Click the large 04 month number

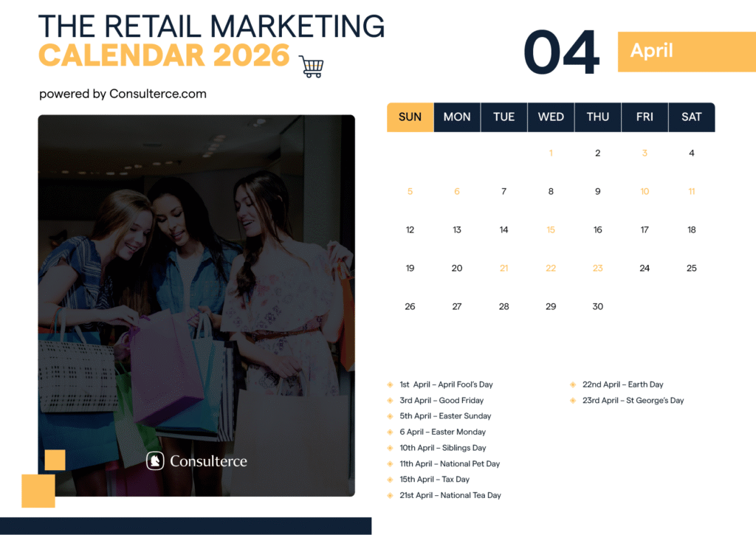tap(561, 52)
